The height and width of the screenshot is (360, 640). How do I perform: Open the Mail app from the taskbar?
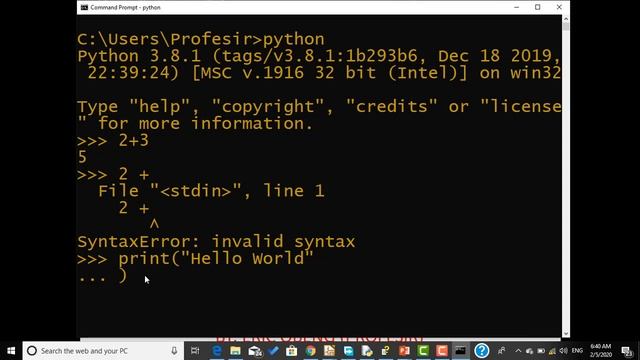(255, 351)
